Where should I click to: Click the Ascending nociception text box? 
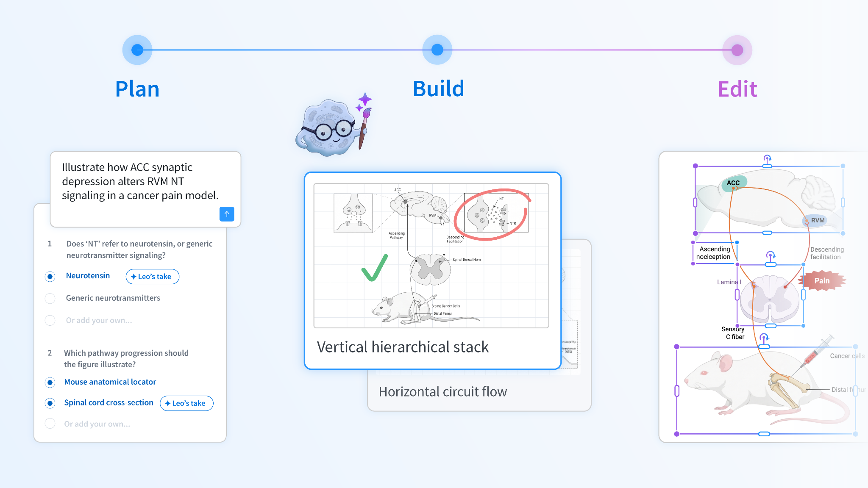(x=715, y=253)
